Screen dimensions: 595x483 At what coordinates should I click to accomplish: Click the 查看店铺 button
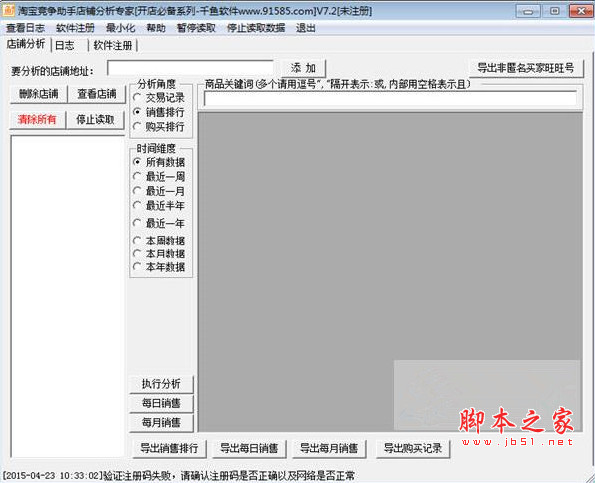96,94
